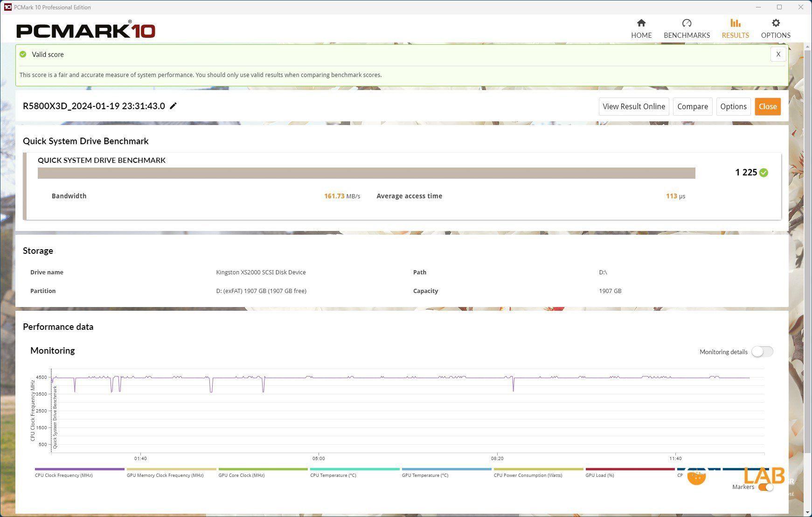Click the partition text D: (exFAT) 1907 GB

coord(261,291)
